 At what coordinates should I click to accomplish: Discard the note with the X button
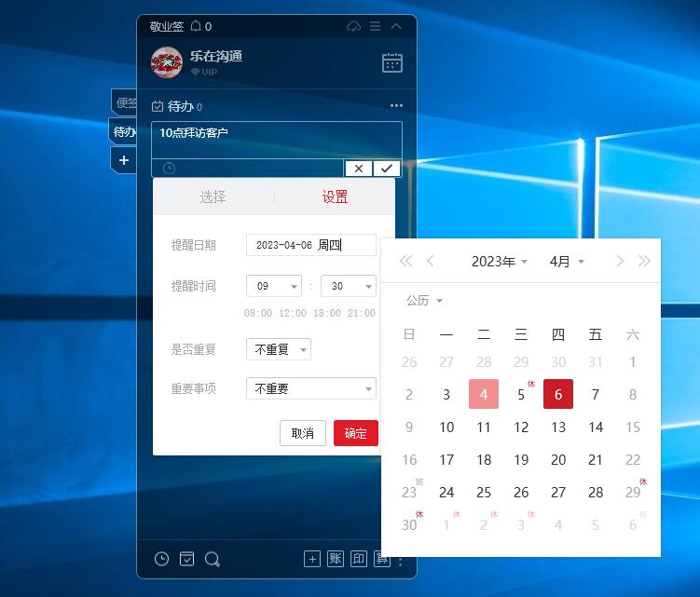(359, 169)
